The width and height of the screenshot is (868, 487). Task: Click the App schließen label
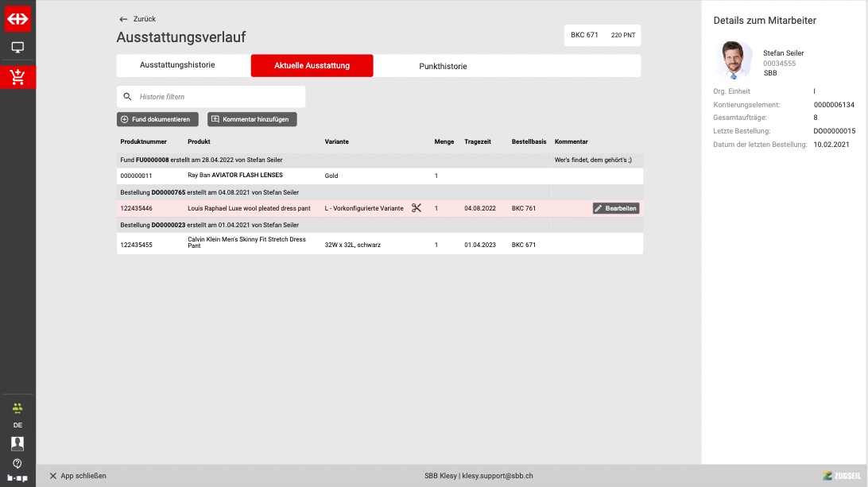(x=83, y=476)
